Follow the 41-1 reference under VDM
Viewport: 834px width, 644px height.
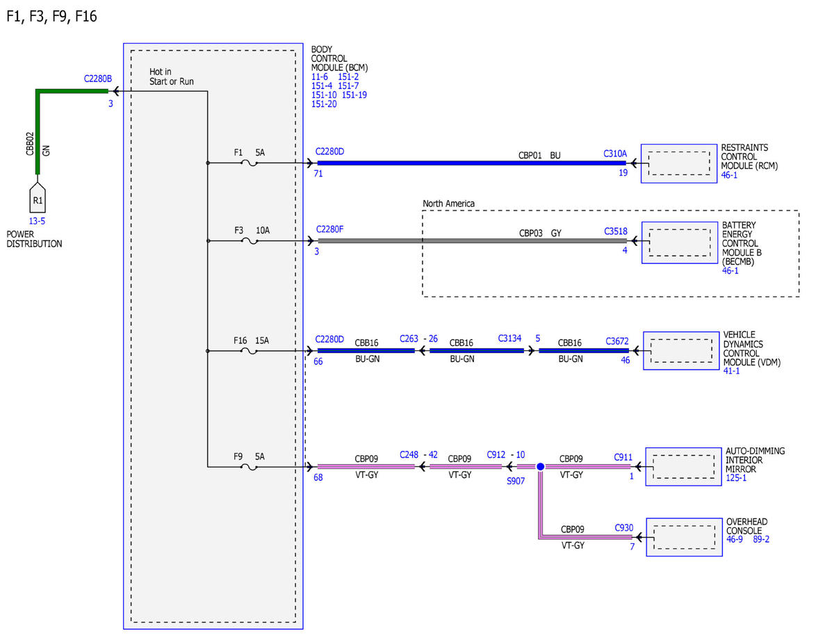[731, 372]
